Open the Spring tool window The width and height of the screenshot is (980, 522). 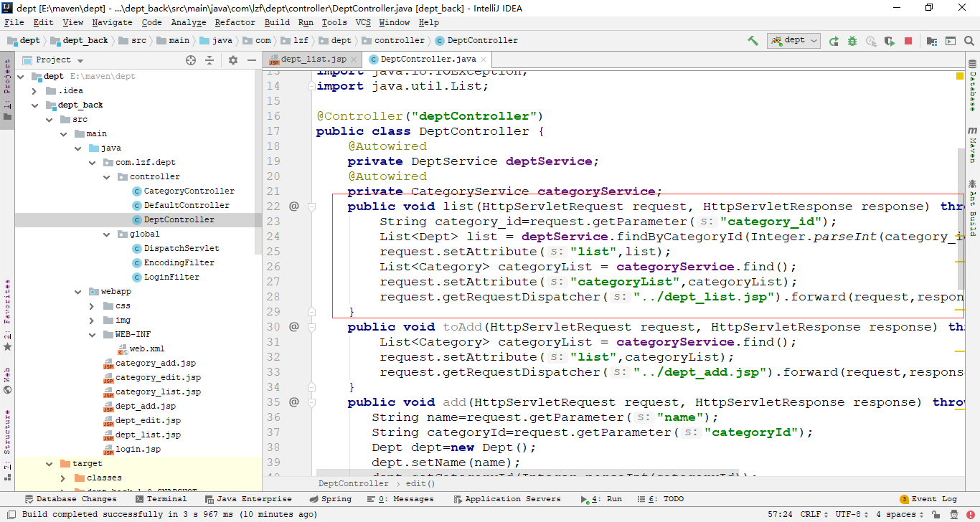click(x=330, y=499)
